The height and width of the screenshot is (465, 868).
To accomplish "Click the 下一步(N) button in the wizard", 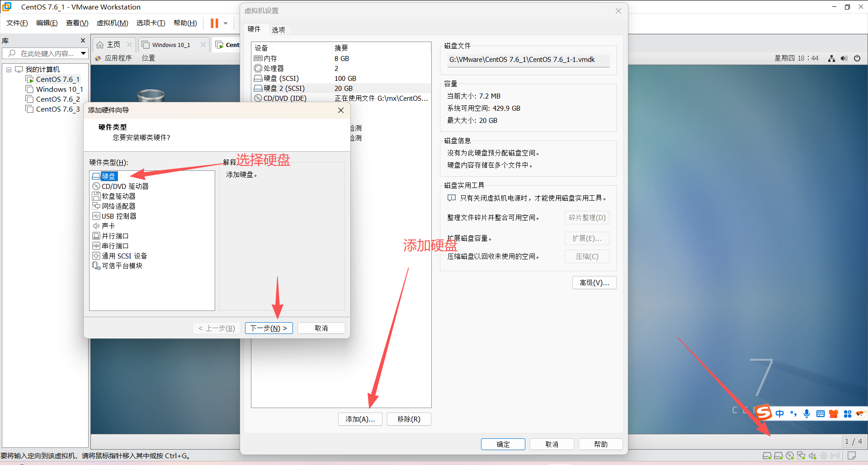I will (x=269, y=328).
